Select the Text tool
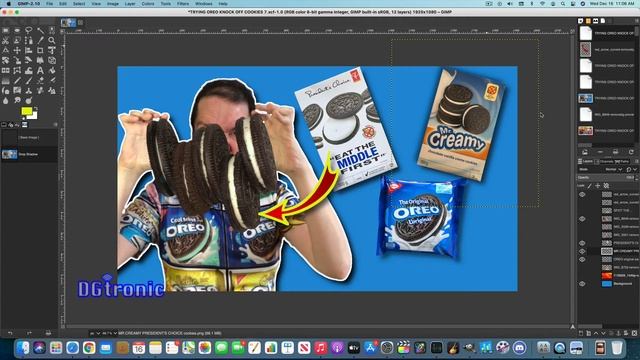640x360 pixels. [x=40, y=71]
